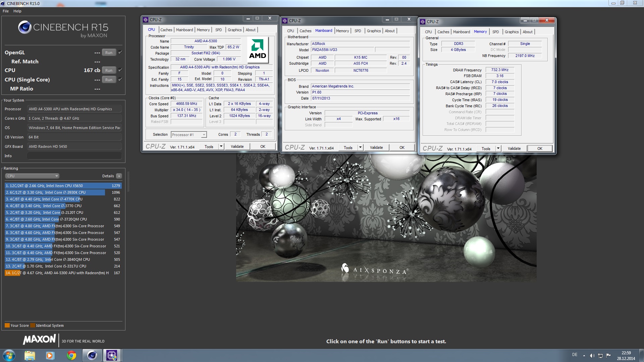The height and width of the screenshot is (362, 644).
Task: Open Tools dropdown arrow in Mainboard window
Action: pyautogui.click(x=360, y=147)
